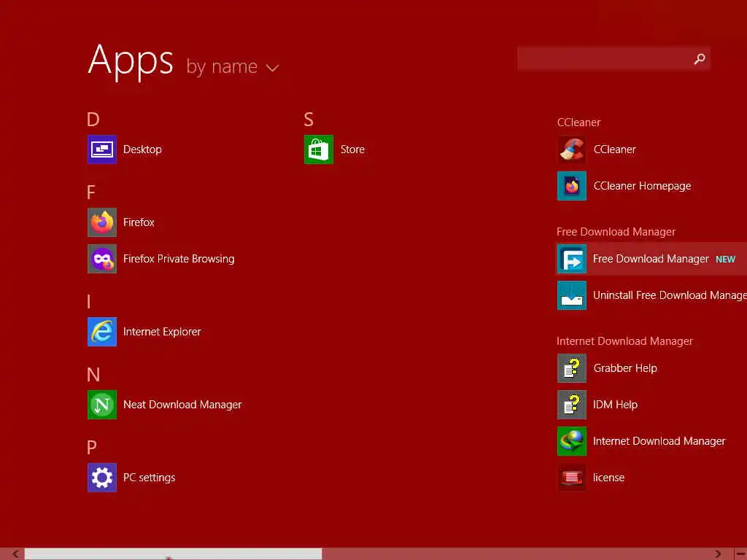Open the Store app icon

pyautogui.click(x=319, y=149)
